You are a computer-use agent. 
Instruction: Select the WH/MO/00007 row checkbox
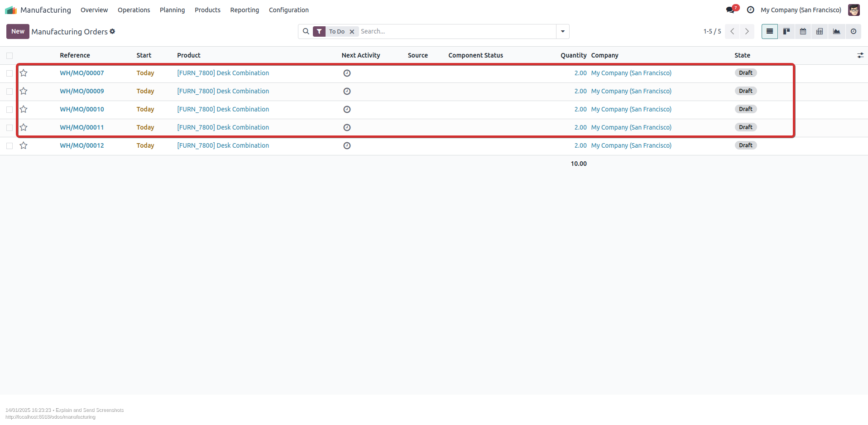coord(10,73)
